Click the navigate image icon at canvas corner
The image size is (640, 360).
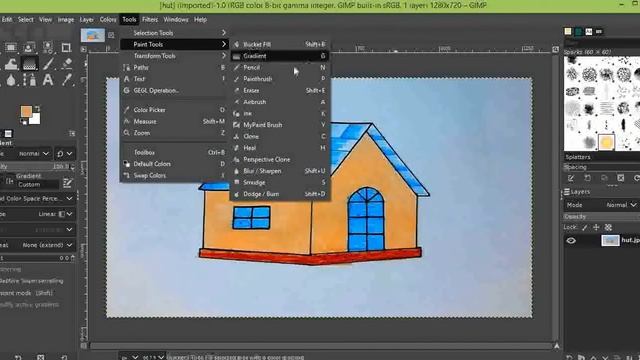(556, 346)
